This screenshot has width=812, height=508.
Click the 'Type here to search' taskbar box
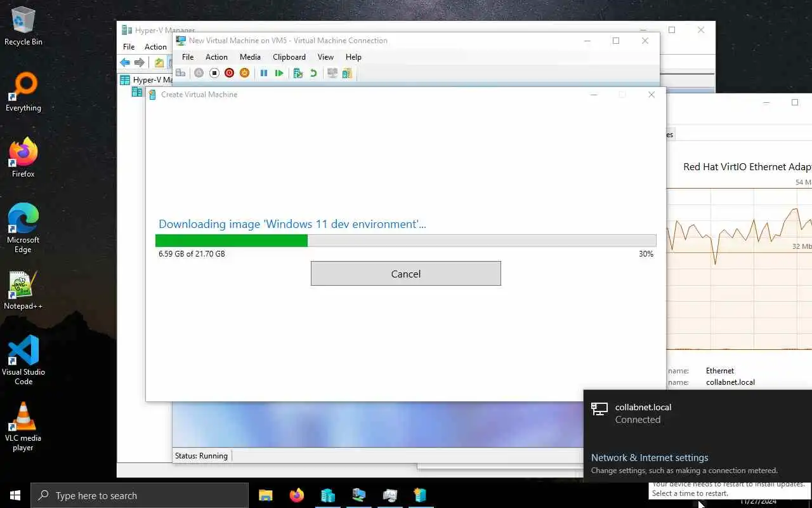[x=140, y=495]
